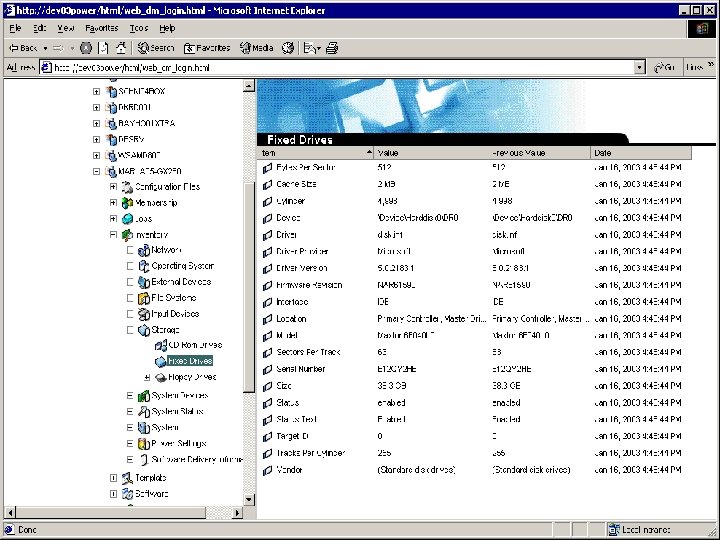Image resolution: width=720 pixels, height=540 pixels.
Task: Click the Jobs icon in the tree
Action: 127,219
